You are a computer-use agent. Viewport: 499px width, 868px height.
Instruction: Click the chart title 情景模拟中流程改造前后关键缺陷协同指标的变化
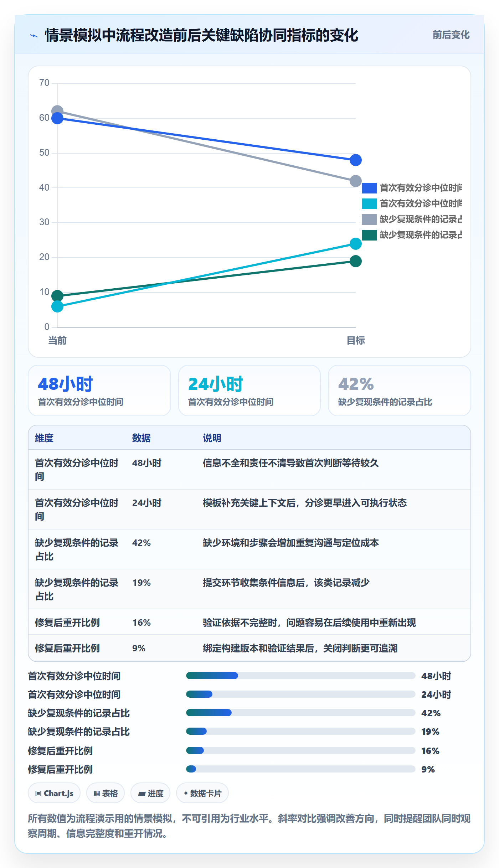(x=201, y=35)
